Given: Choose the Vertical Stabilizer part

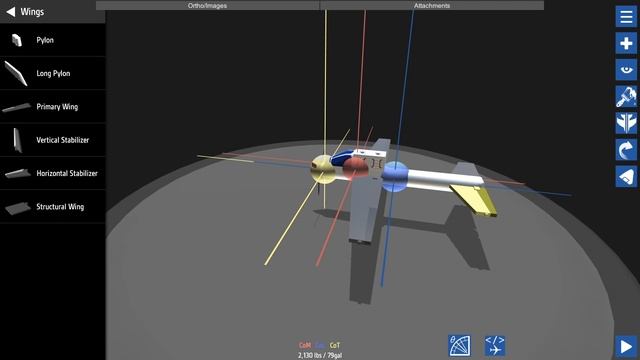Looking at the screenshot, I should pyautogui.click(x=53, y=140).
